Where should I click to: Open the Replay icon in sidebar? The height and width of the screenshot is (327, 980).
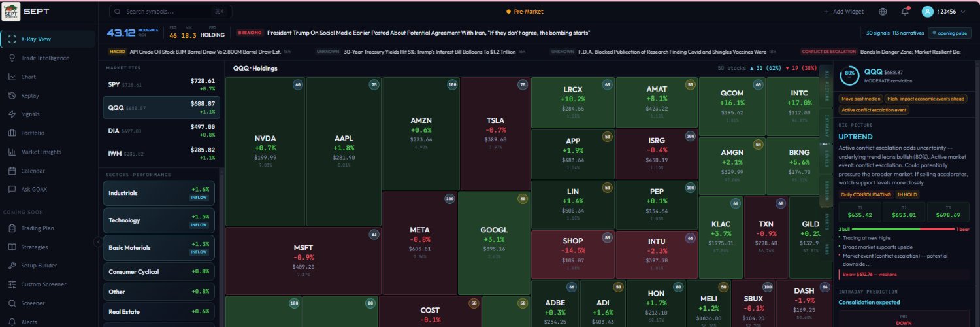[12, 95]
